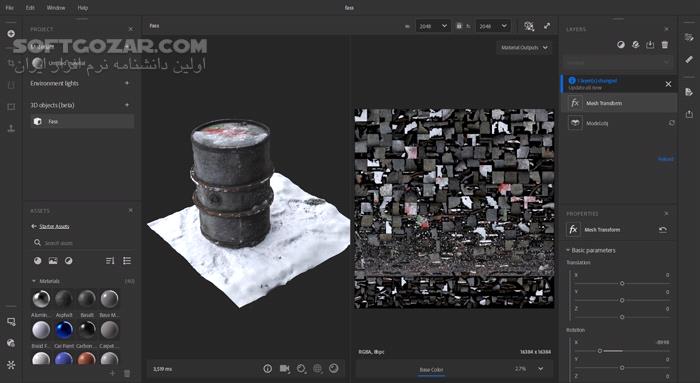700x383 pixels.
Task: Select the Mesh Transform layer
Action: (x=619, y=103)
